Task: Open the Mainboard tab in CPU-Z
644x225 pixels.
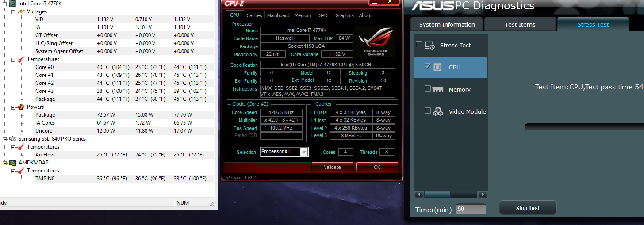Action: coord(279,15)
